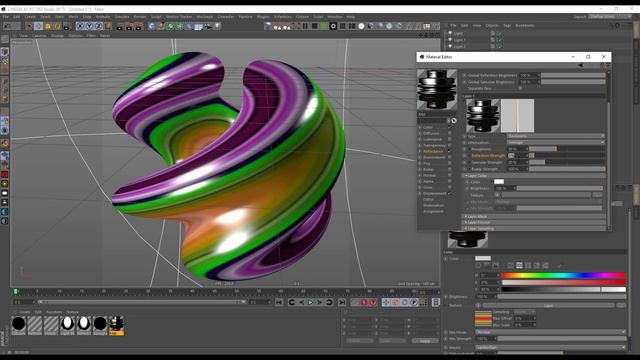640x360 pixels.
Task: Open the Display menu in the viewport
Action: (58, 36)
